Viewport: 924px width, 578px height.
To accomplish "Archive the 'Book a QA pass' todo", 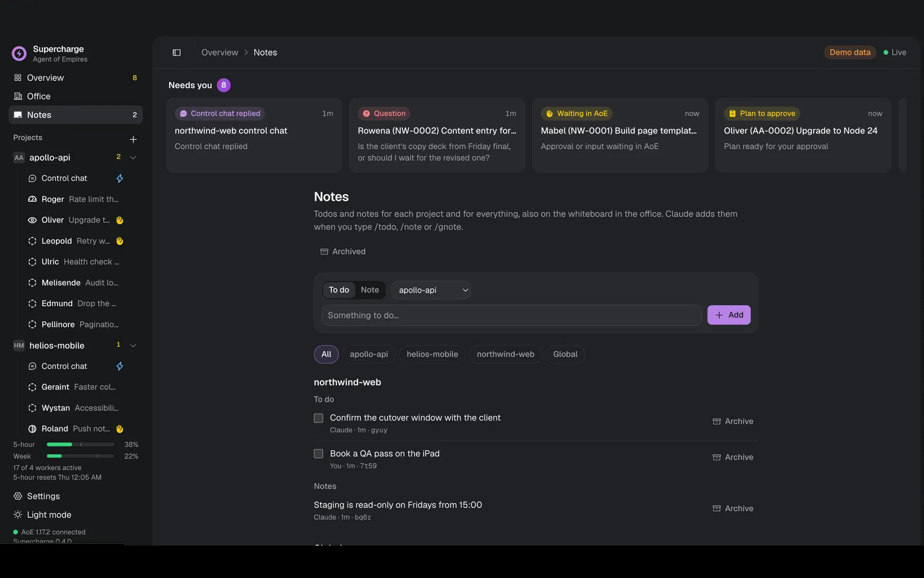I will pos(733,457).
